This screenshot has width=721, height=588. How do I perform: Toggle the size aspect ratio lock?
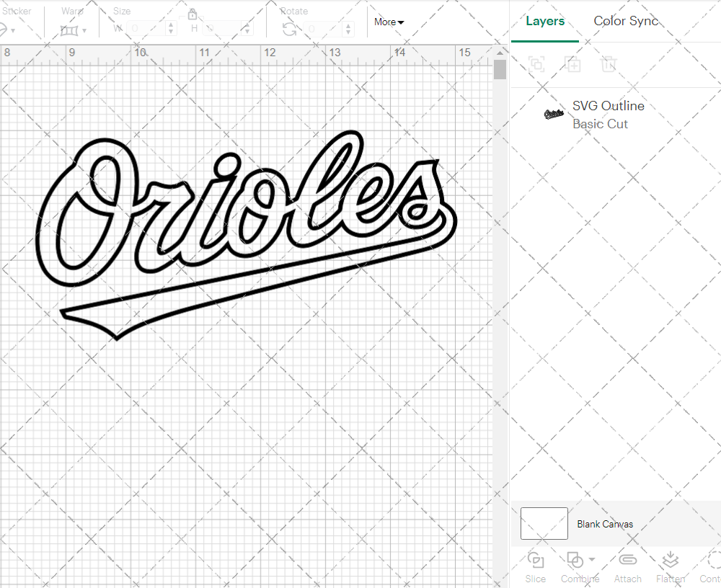click(x=193, y=14)
